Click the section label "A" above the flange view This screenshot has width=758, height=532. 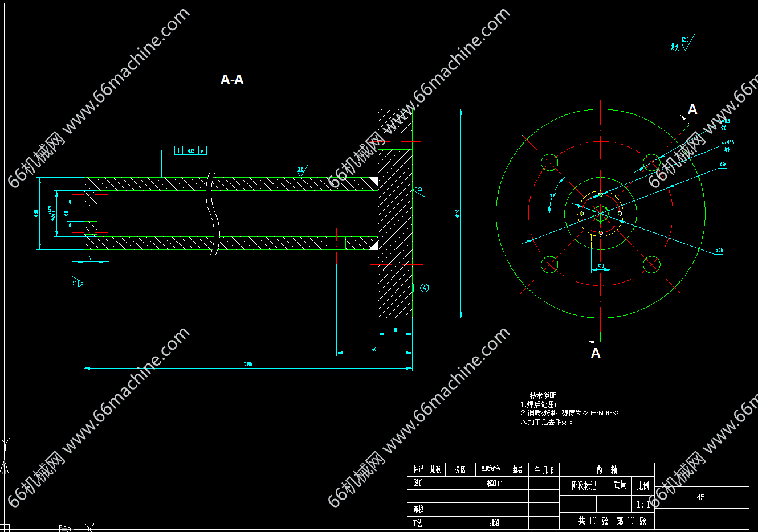point(692,109)
